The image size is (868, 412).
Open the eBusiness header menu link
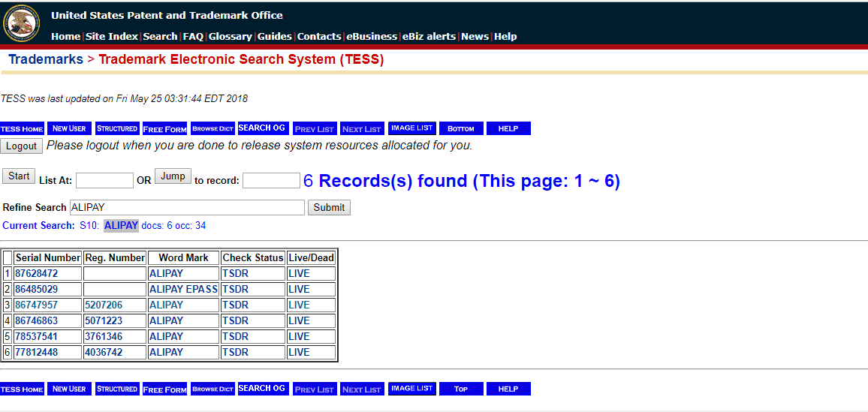point(371,36)
